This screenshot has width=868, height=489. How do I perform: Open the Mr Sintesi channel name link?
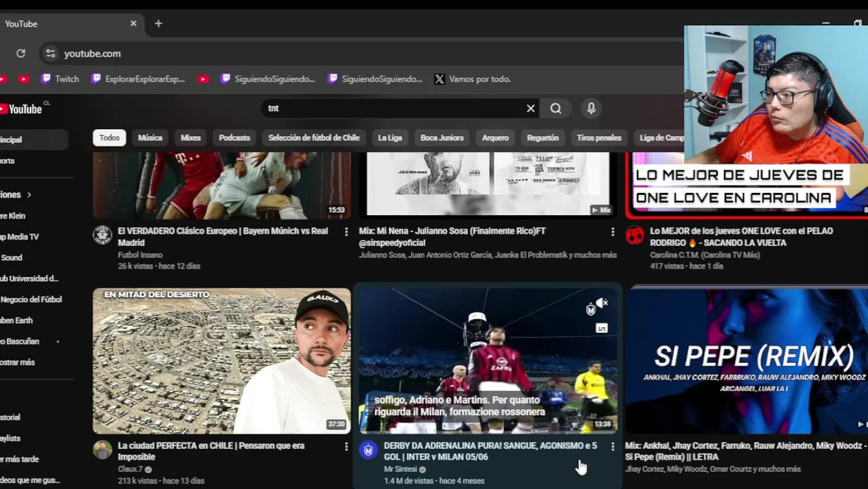(x=401, y=469)
